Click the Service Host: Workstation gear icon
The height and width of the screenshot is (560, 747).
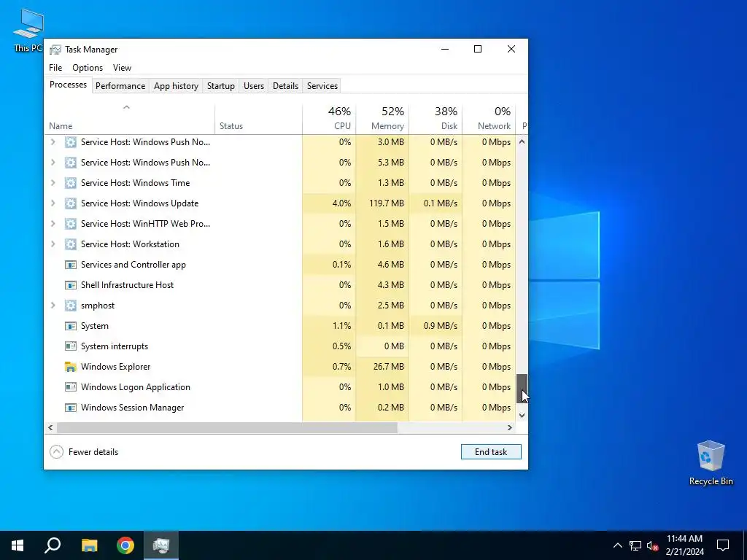71,244
